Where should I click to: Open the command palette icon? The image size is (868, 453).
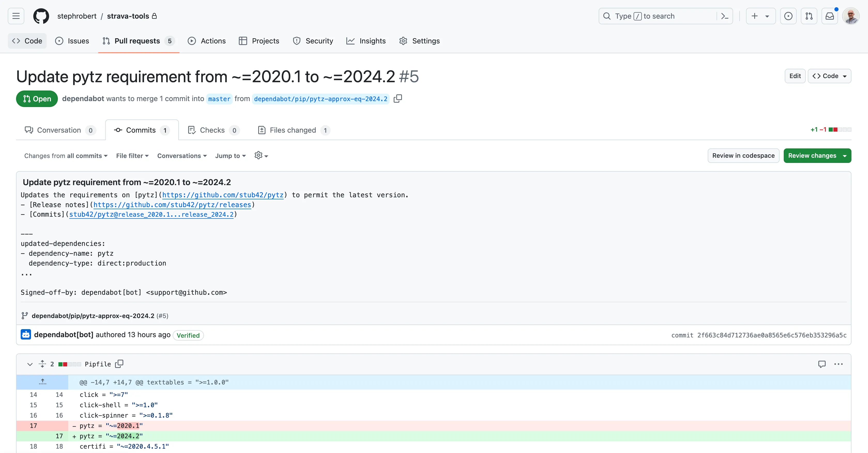(x=725, y=16)
